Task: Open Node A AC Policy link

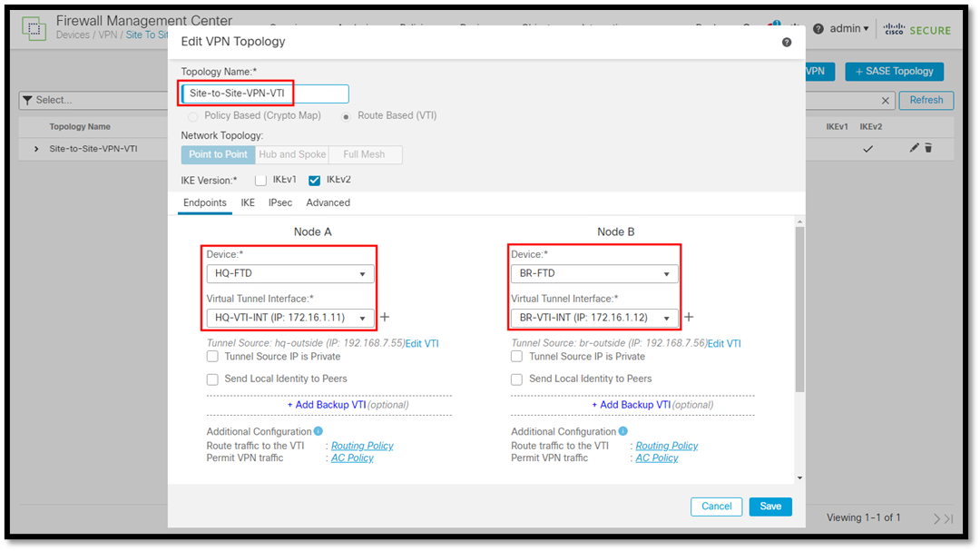Action: (352, 458)
